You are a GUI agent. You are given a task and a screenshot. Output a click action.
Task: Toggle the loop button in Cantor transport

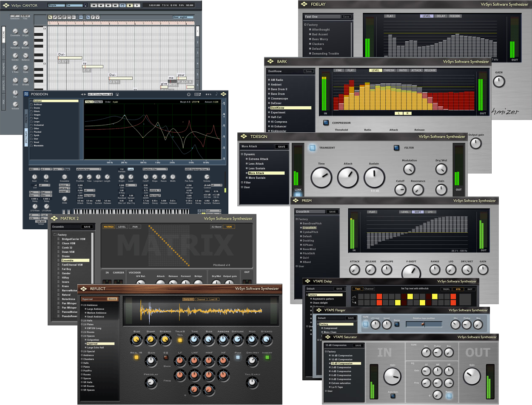click(122, 6)
